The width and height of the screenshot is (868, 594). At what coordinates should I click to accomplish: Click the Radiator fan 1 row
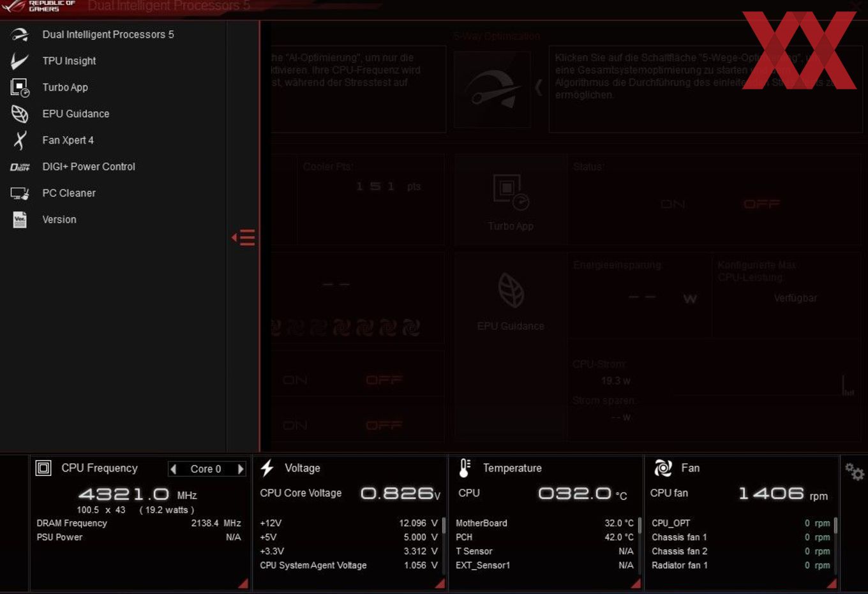click(x=740, y=565)
